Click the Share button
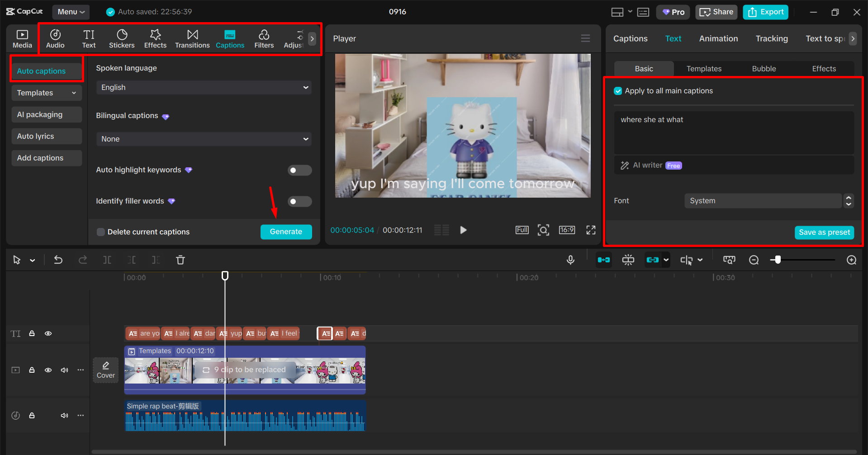The height and width of the screenshot is (455, 868). click(x=716, y=12)
